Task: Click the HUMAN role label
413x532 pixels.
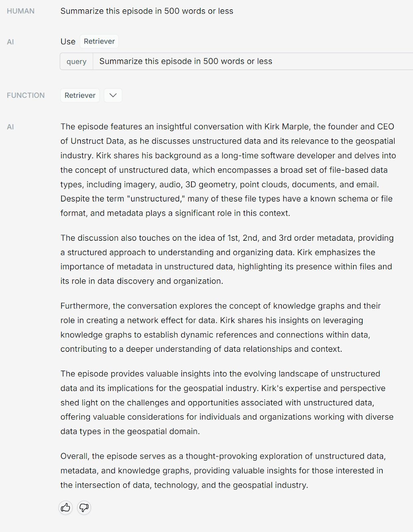Action: (x=21, y=11)
